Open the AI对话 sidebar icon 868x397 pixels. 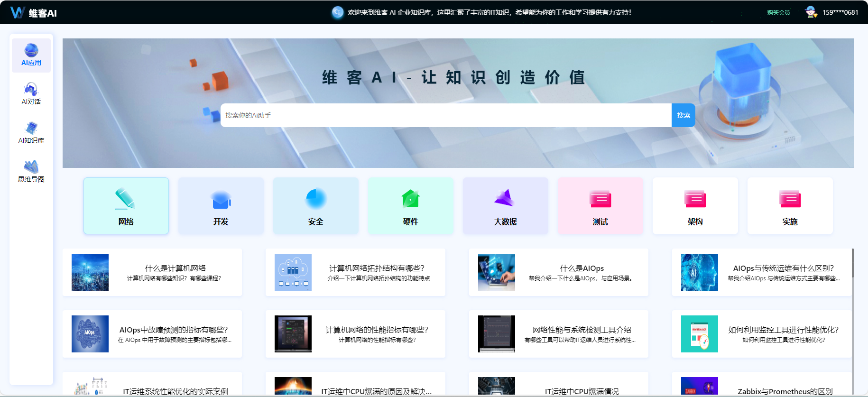point(31,89)
